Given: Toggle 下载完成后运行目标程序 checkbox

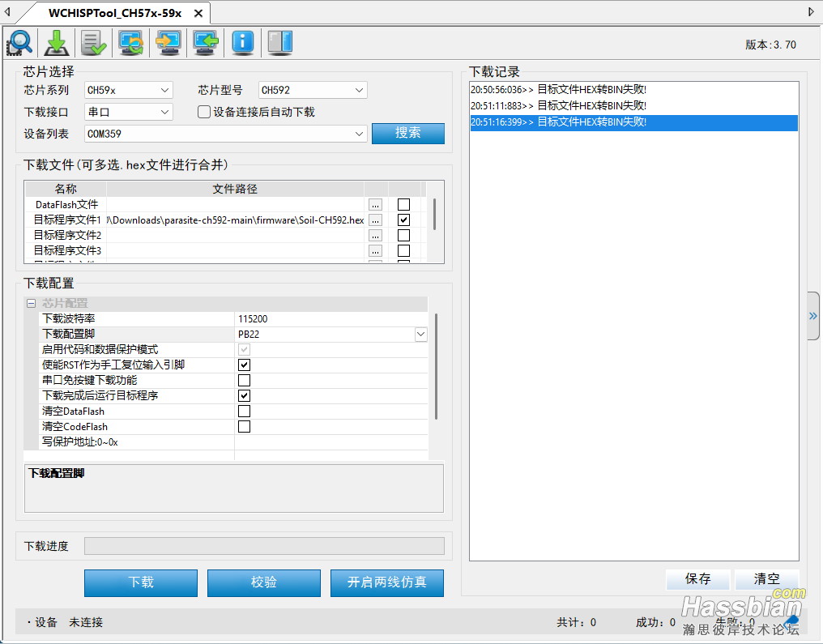Looking at the screenshot, I should coord(244,396).
